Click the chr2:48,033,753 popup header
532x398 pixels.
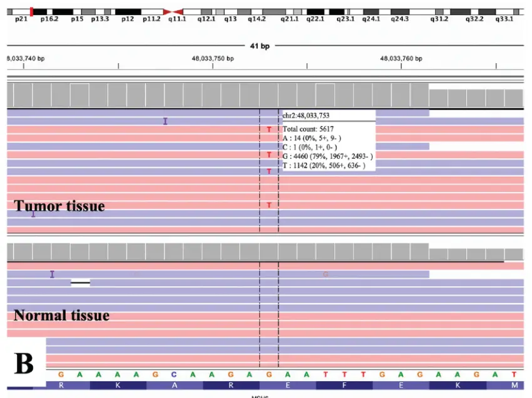click(306, 115)
